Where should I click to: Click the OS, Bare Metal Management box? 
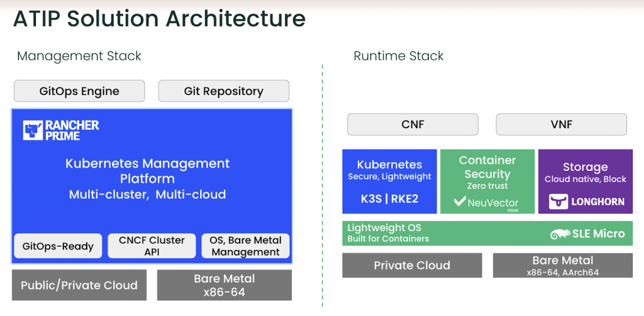click(246, 246)
